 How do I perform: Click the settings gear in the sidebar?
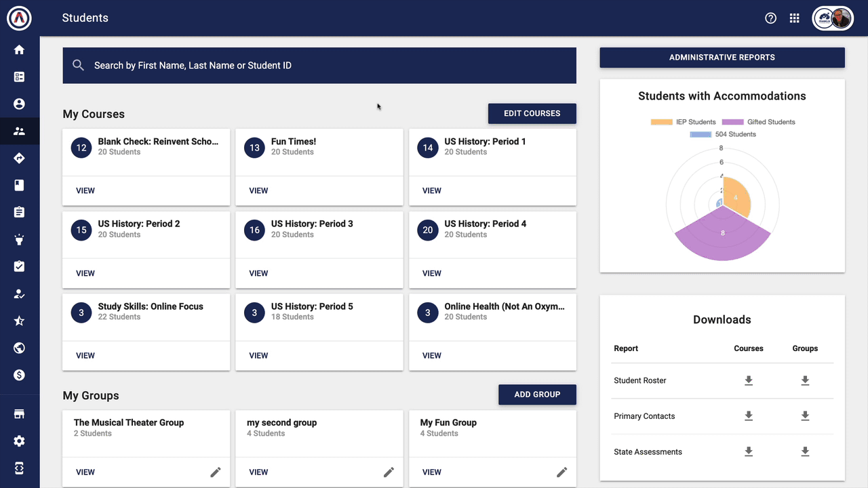tap(19, 441)
